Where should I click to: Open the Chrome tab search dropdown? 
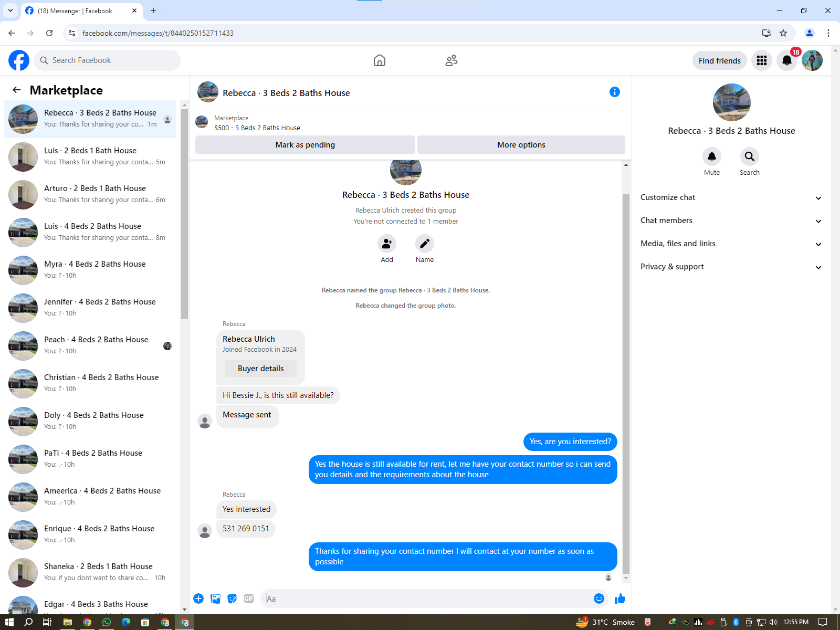point(10,10)
